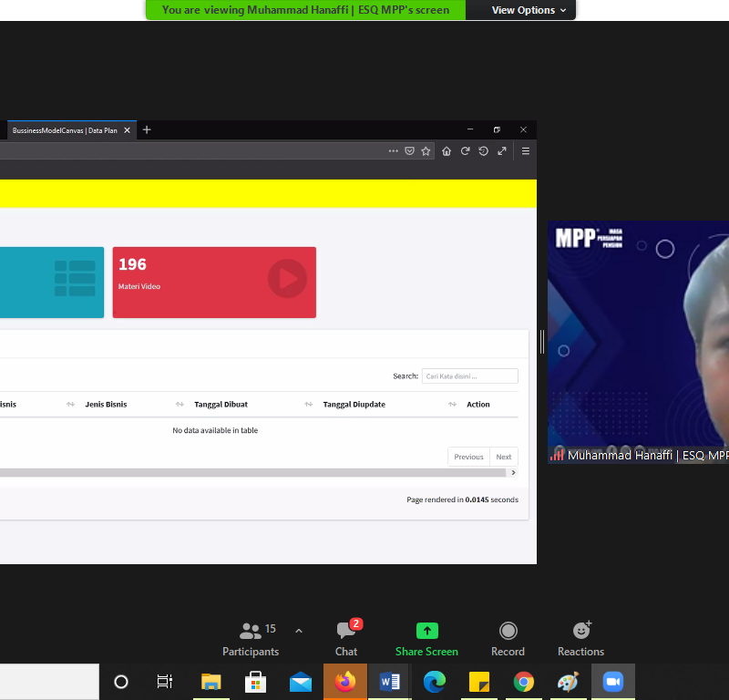The image size is (729, 700).
Task: Expand the arrow next to Participants
Action: [298, 631]
